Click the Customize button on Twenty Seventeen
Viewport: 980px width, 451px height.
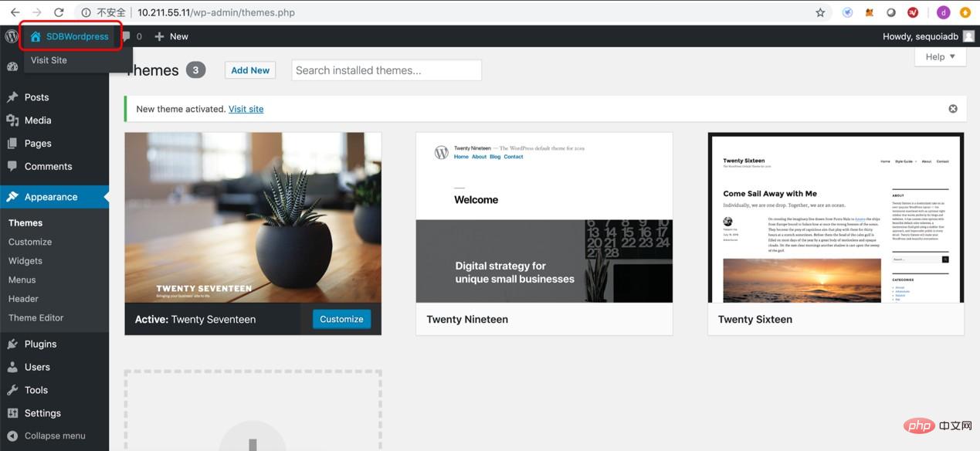click(341, 319)
